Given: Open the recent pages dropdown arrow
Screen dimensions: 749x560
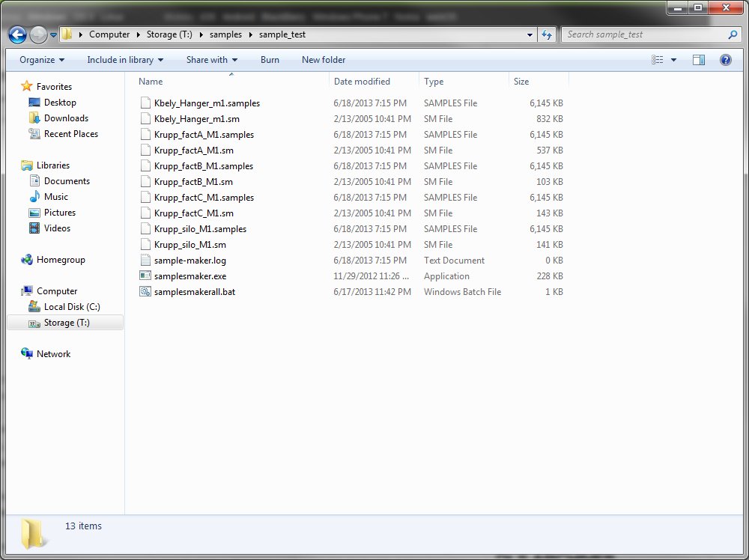Looking at the screenshot, I should tap(53, 35).
